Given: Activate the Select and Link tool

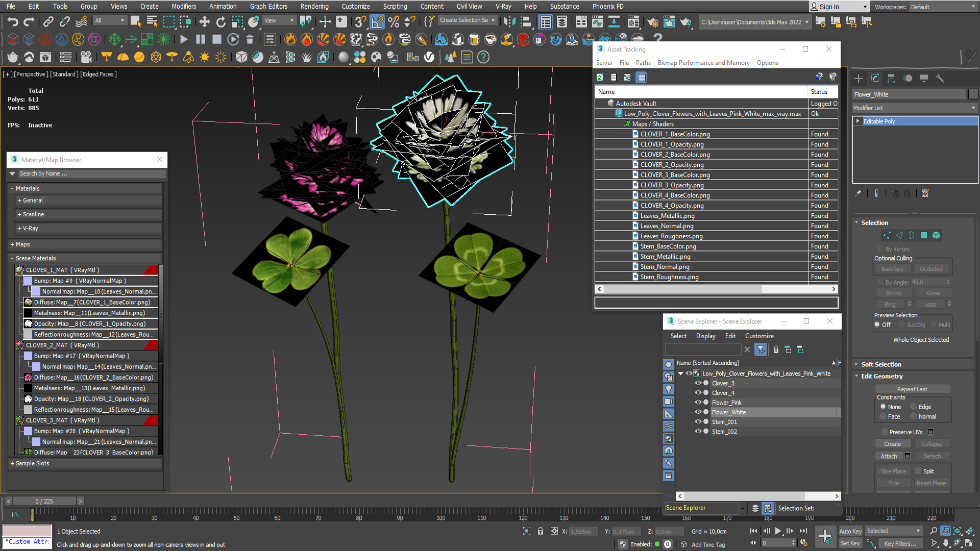Looking at the screenshot, I should point(48,21).
